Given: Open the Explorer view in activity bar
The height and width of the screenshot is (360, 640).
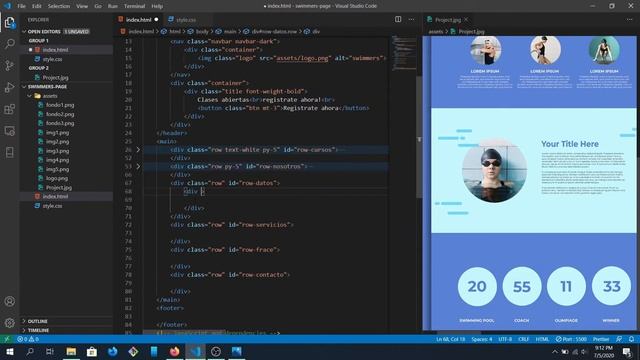Looking at the screenshot, I should click(x=9, y=22).
